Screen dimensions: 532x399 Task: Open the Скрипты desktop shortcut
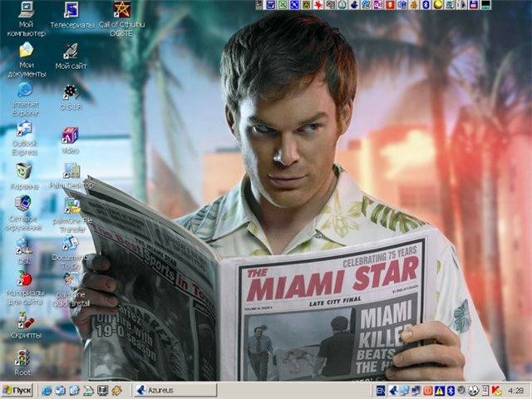[x=25, y=321]
